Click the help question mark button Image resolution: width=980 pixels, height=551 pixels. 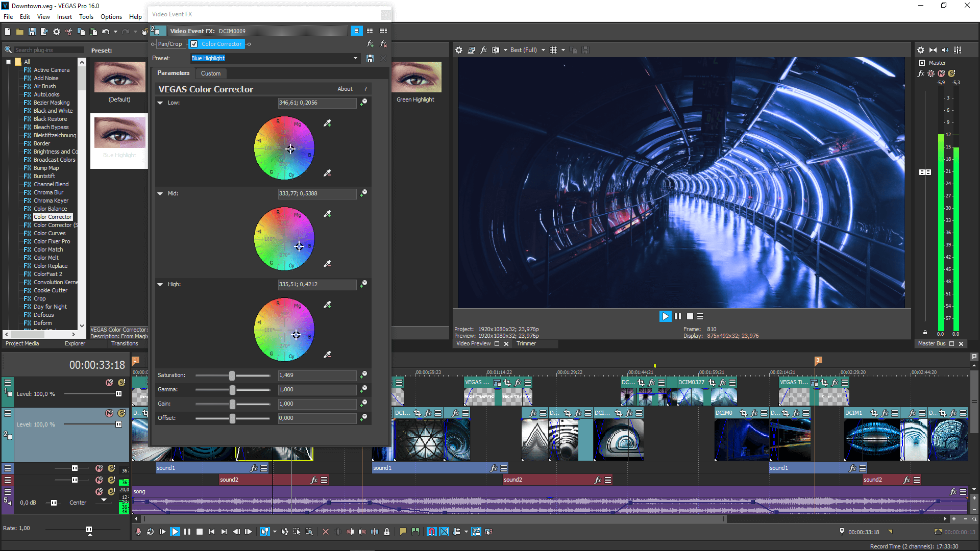click(365, 88)
